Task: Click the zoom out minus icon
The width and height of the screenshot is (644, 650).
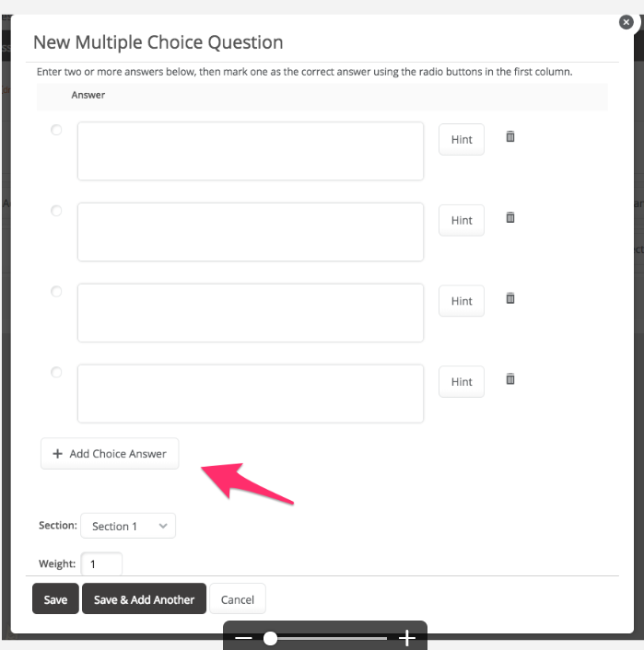Action: point(243,637)
